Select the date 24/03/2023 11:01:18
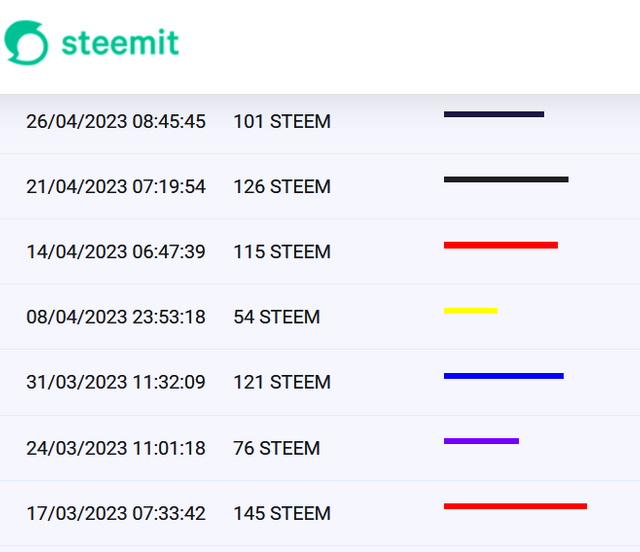This screenshot has height=552, width=640. pos(116,448)
